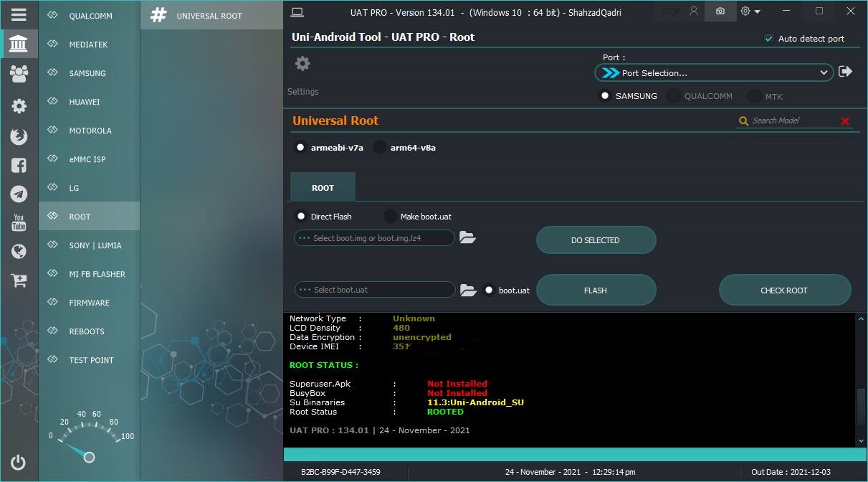This screenshot has height=482, width=868.
Task: Click the CHECK ROOT button
Action: click(x=784, y=290)
